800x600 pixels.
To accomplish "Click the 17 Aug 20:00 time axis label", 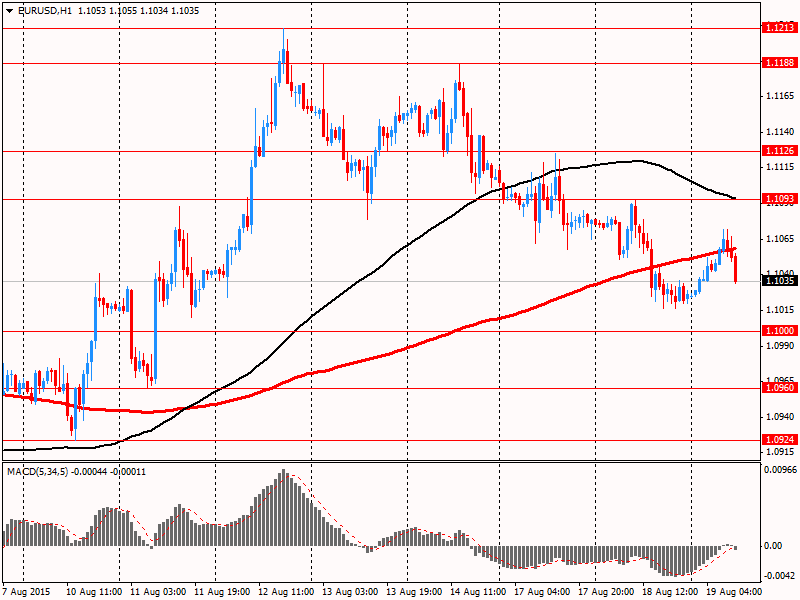I will [606, 592].
